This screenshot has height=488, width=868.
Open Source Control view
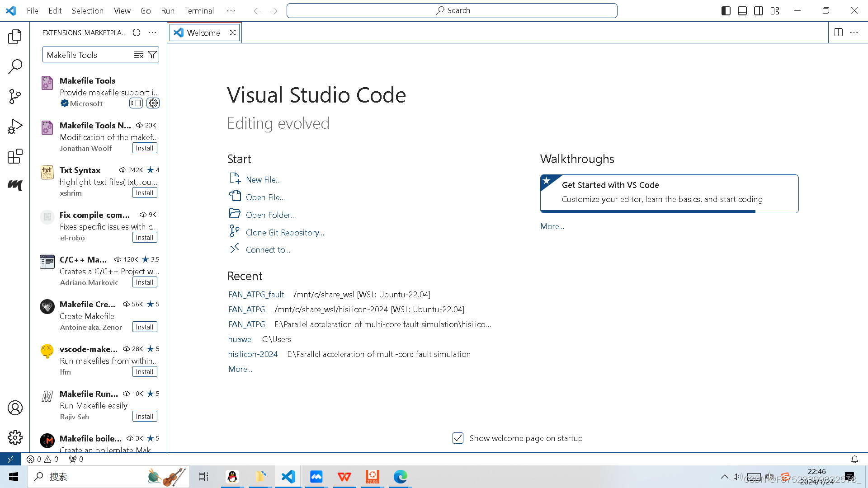coord(15,96)
